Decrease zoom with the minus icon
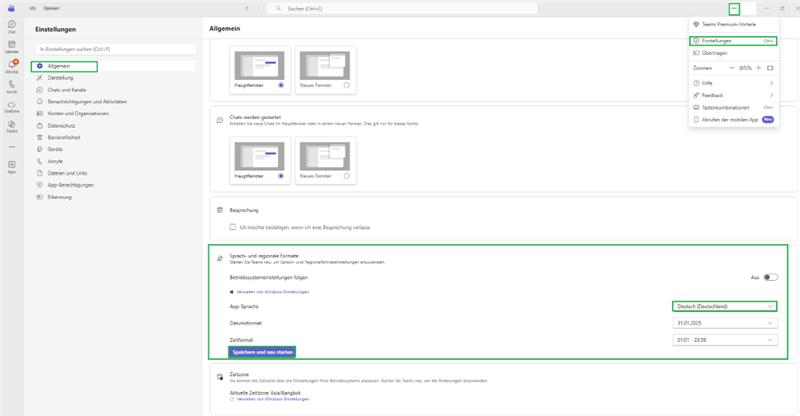800x416 pixels. coord(732,68)
